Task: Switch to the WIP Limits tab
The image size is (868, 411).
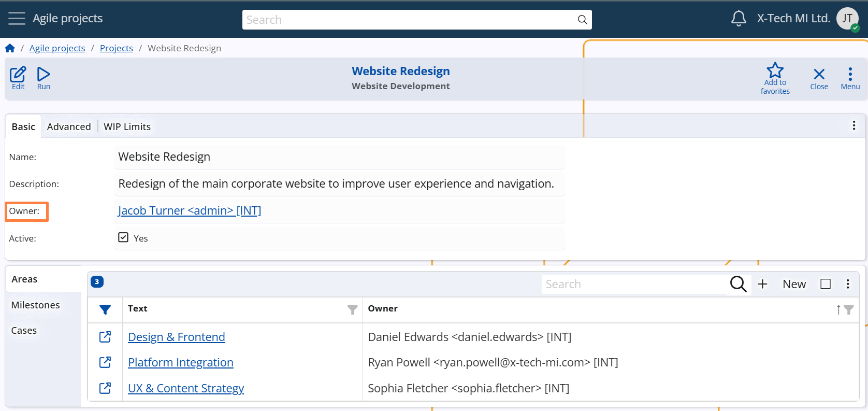Action: [127, 127]
